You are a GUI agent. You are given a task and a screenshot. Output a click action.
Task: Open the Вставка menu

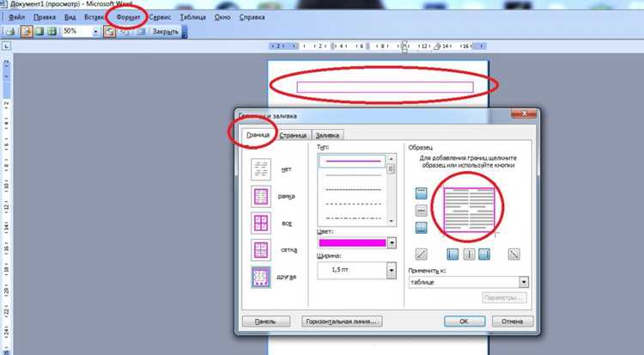point(94,17)
